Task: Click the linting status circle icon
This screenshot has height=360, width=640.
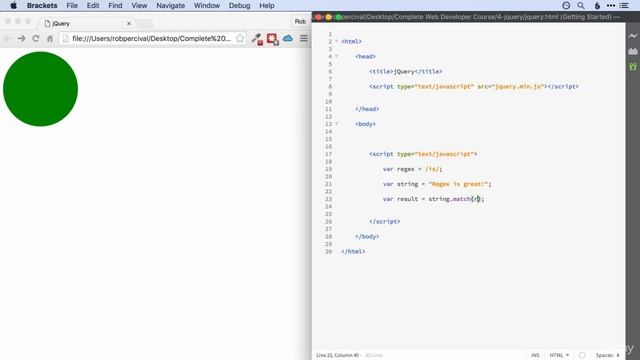Action: pos(582,356)
